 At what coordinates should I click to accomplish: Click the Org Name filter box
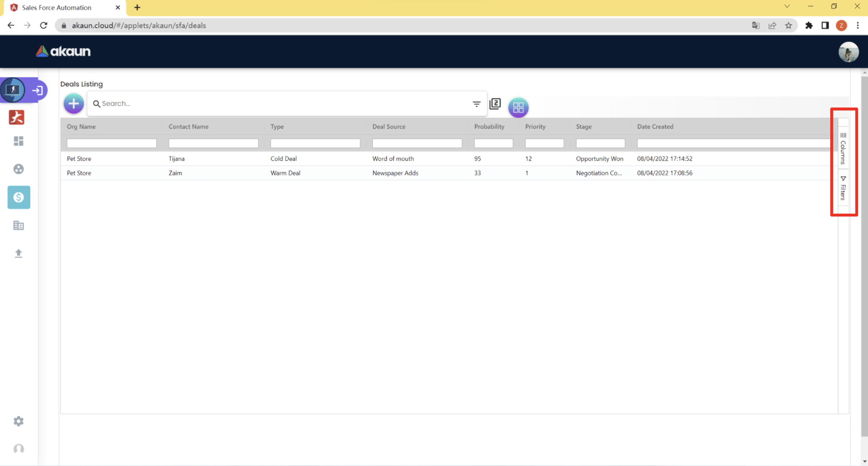click(111, 143)
